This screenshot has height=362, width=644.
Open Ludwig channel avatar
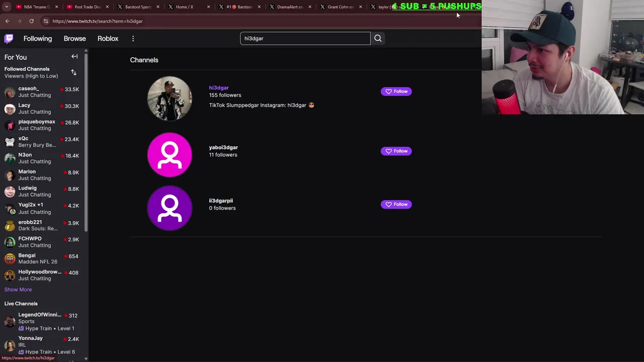(x=10, y=192)
